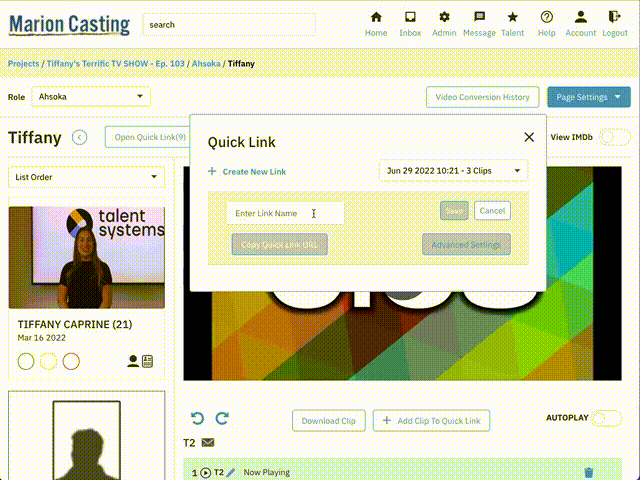Click the Enter Link Name field
Screen dimensions: 640x480
coord(285,213)
